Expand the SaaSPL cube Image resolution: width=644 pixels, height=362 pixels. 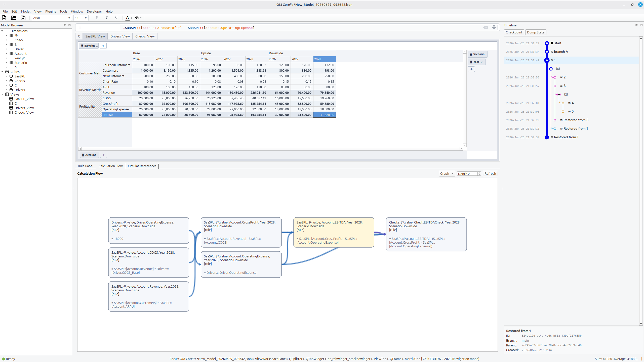6,76
